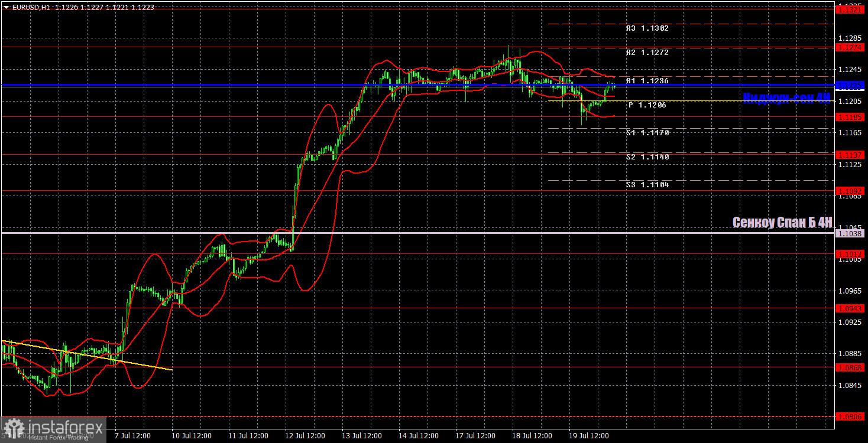Select the EURUSD,H1 chart title text

[x=31, y=6]
